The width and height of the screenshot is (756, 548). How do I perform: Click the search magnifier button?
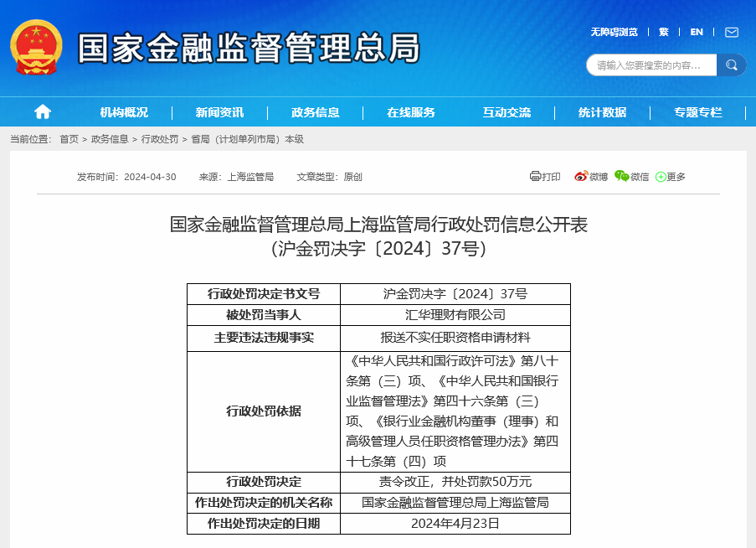pos(732,65)
